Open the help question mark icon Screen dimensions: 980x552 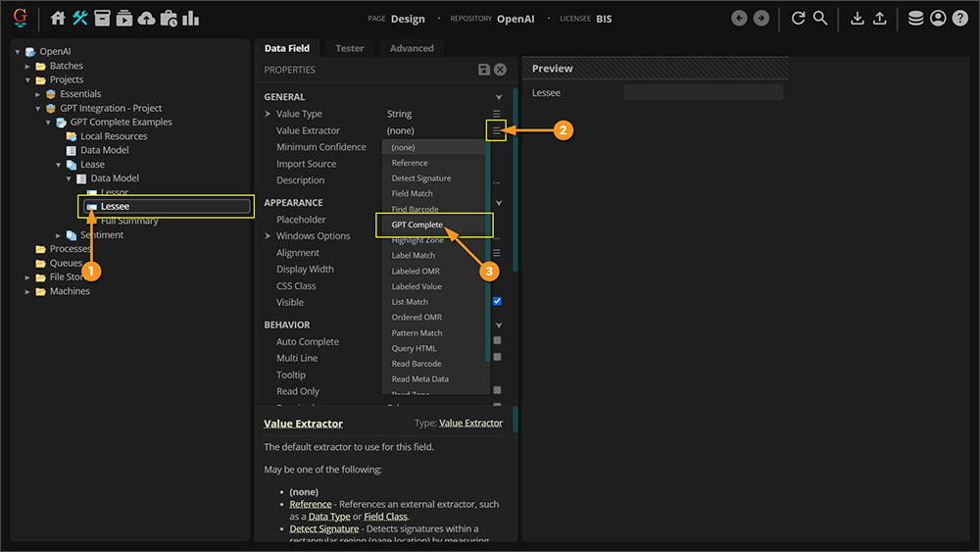point(960,18)
